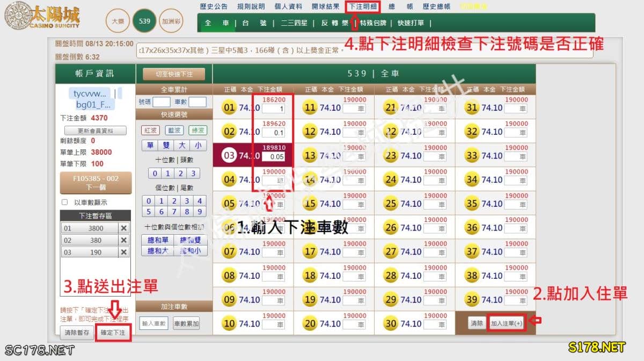644x361 pixels.
Task: Pick number ball 09
Action: click(x=229, y=300)
